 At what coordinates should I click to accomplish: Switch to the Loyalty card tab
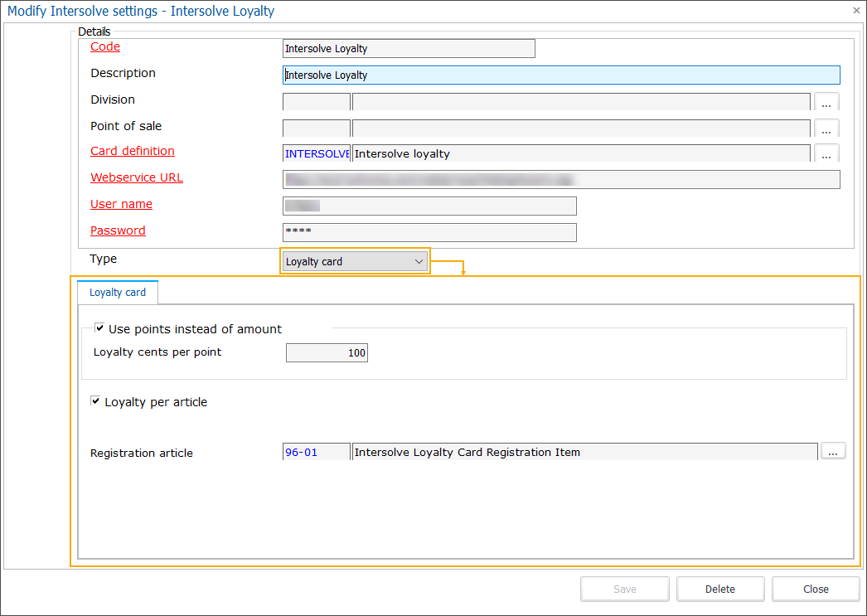click(117, 292)
